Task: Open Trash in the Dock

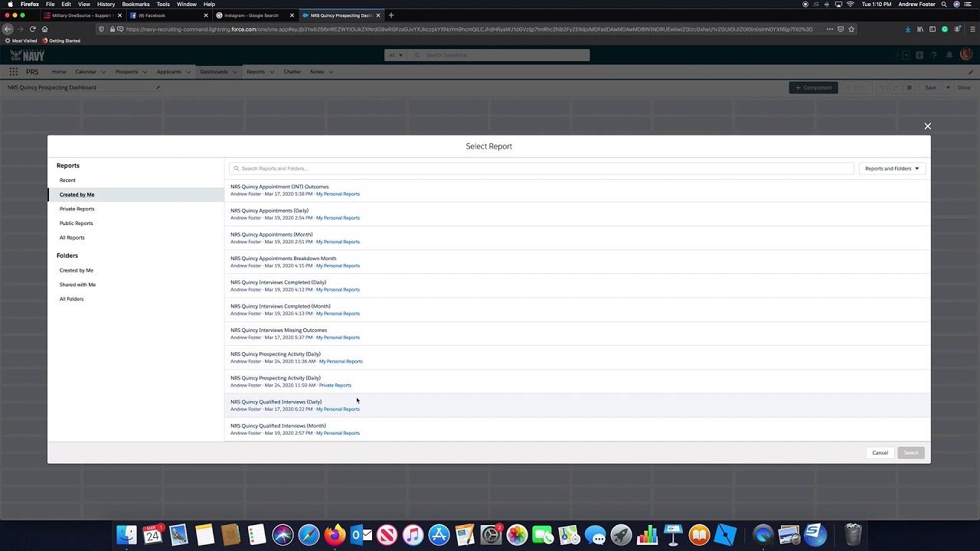Action: 853,534
